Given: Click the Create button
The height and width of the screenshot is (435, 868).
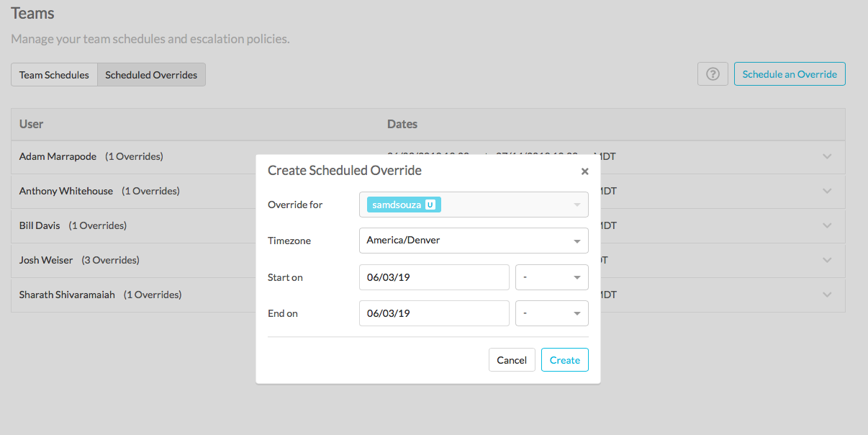Looking at the screenshot, I should point(565,360).
